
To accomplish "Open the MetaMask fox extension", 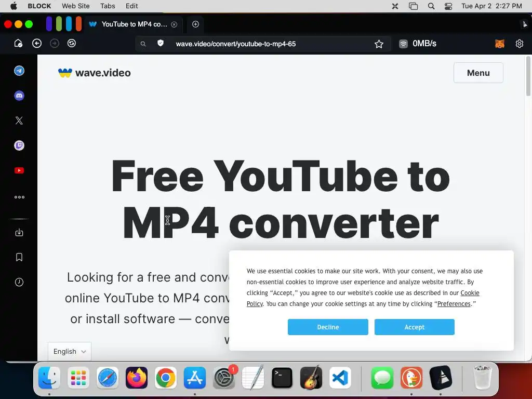I will (x=499, y=44).
